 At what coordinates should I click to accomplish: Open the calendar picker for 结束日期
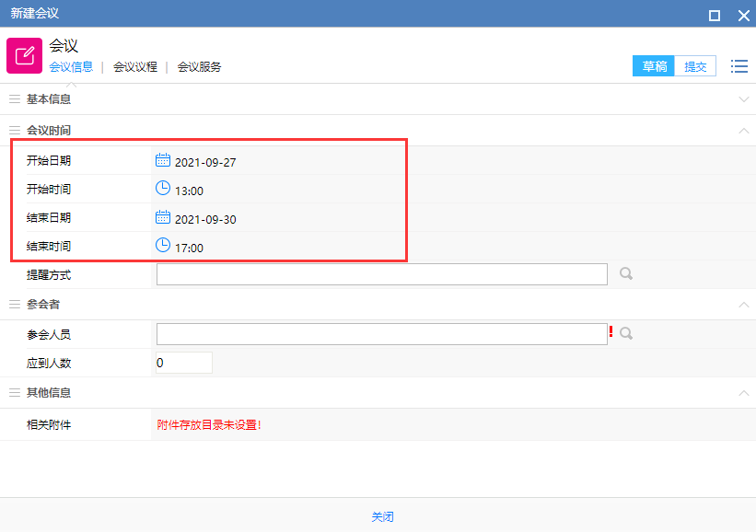[163, 217]
